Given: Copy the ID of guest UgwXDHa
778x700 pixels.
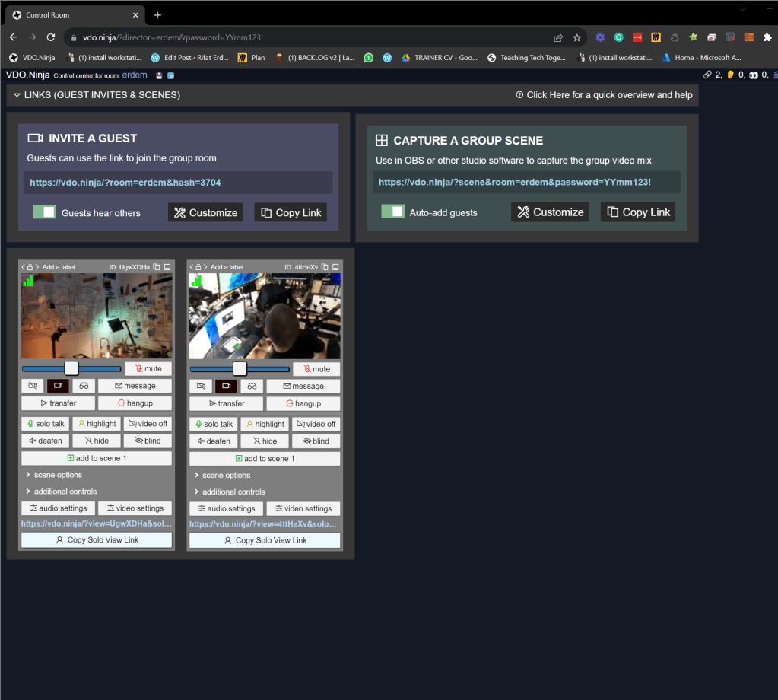Looking at the screenshot, I should pyautogui.click(x=157, y=267).
